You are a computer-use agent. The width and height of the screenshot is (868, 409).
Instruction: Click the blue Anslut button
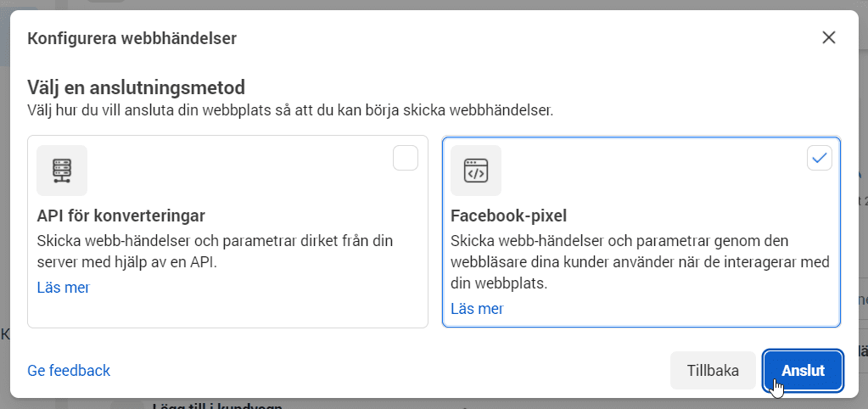[x=803, y=370]
